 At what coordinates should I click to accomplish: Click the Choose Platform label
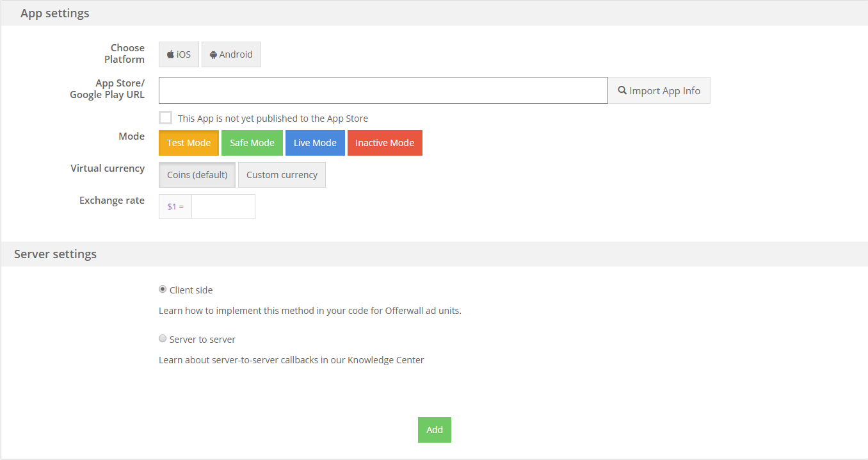(125, 54)
